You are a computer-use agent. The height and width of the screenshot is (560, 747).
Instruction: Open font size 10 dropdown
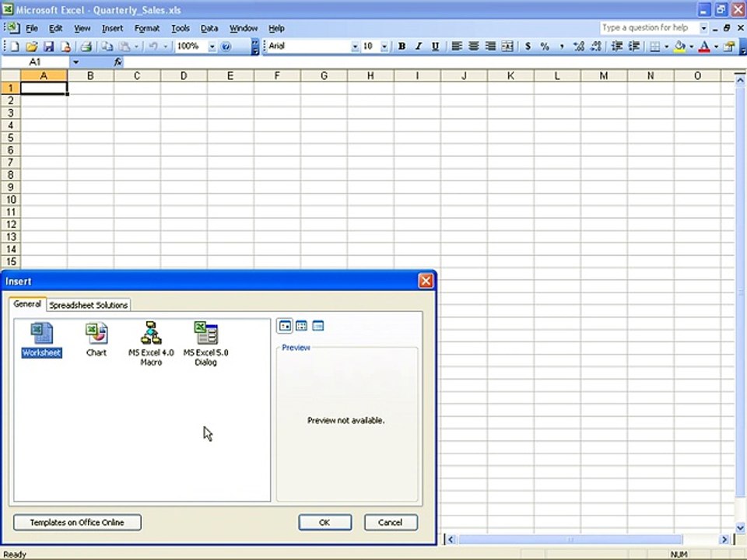[384, 47]
